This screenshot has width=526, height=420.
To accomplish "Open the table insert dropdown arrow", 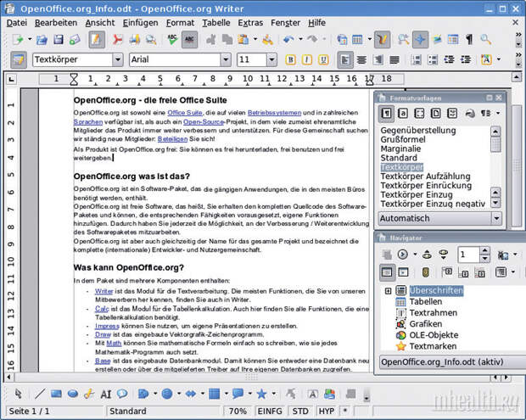I will click(369, 39).
